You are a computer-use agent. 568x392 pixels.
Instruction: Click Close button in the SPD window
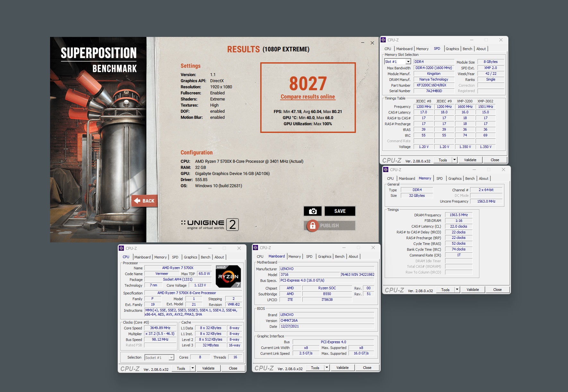point(495,160)
